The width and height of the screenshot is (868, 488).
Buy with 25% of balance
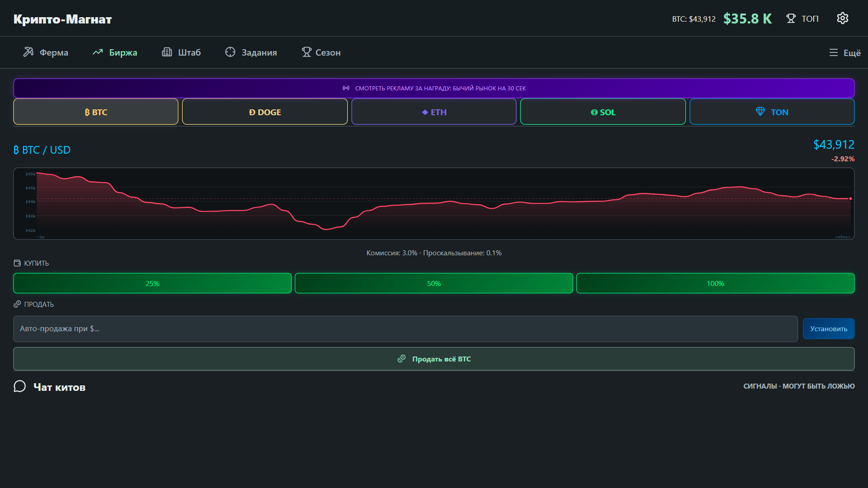point(152,283)
